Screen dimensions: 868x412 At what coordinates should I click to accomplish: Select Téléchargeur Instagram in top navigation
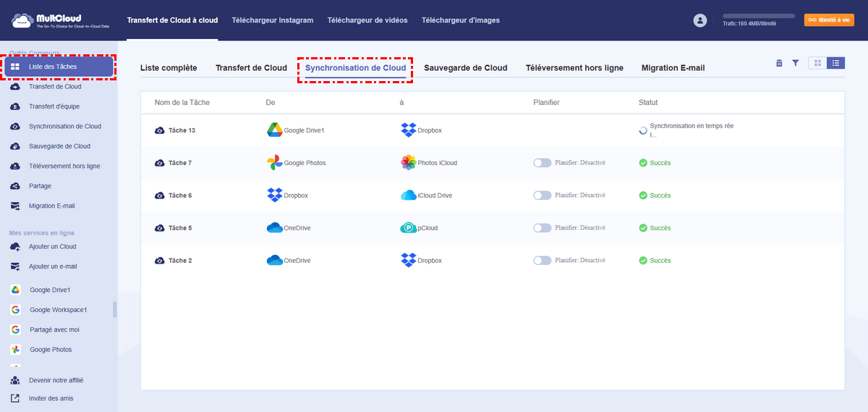click(x=272, y=20)
